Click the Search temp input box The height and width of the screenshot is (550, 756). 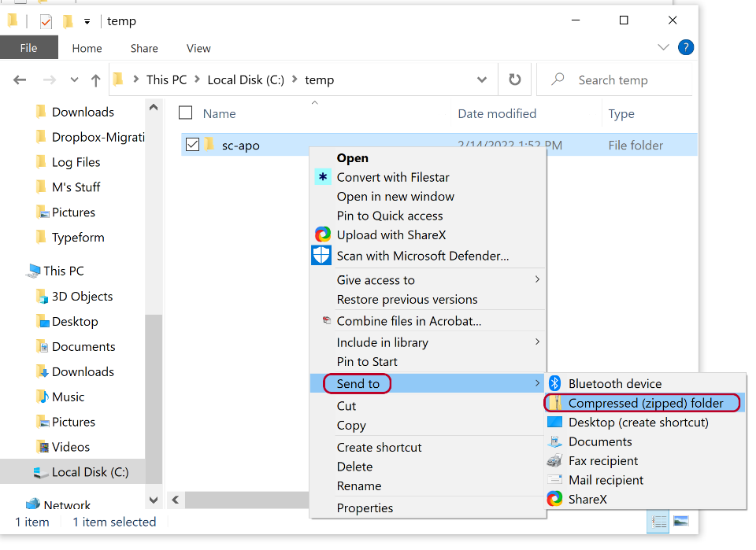(x=622, y=80)
